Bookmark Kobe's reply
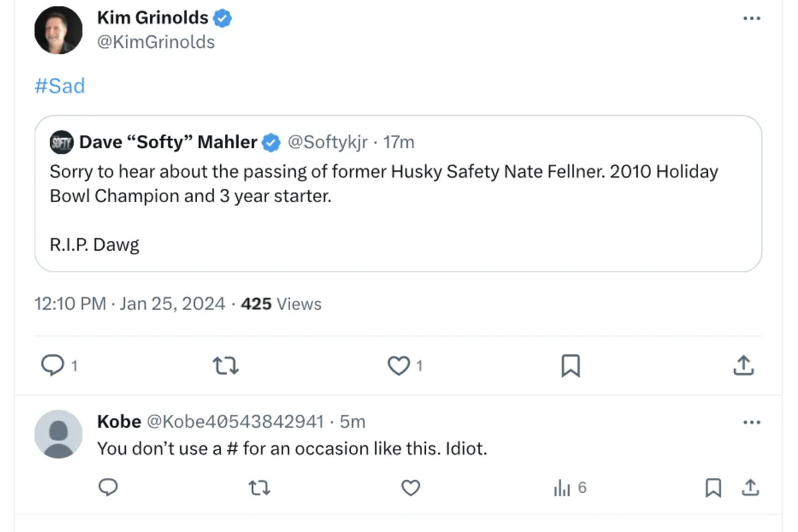 coord(713,488)
